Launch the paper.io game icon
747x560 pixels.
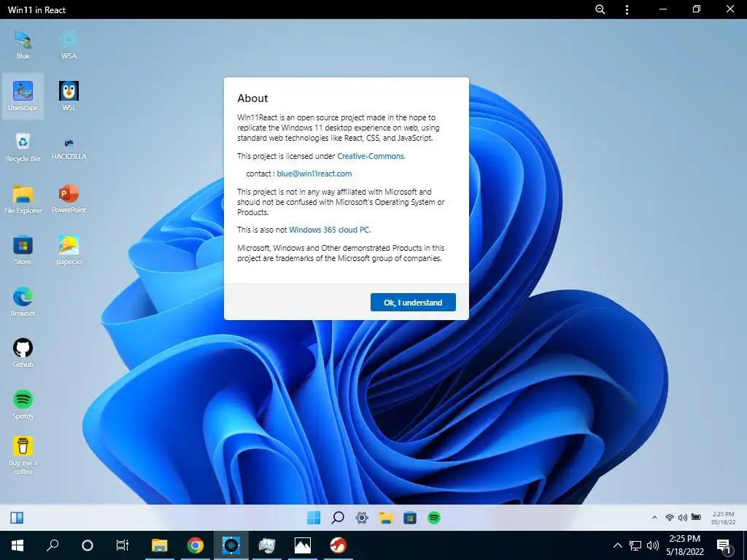point(69,250)
